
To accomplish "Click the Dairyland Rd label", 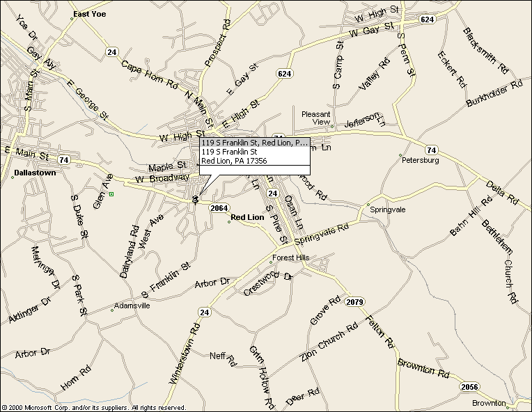I will tap(130, 252).
